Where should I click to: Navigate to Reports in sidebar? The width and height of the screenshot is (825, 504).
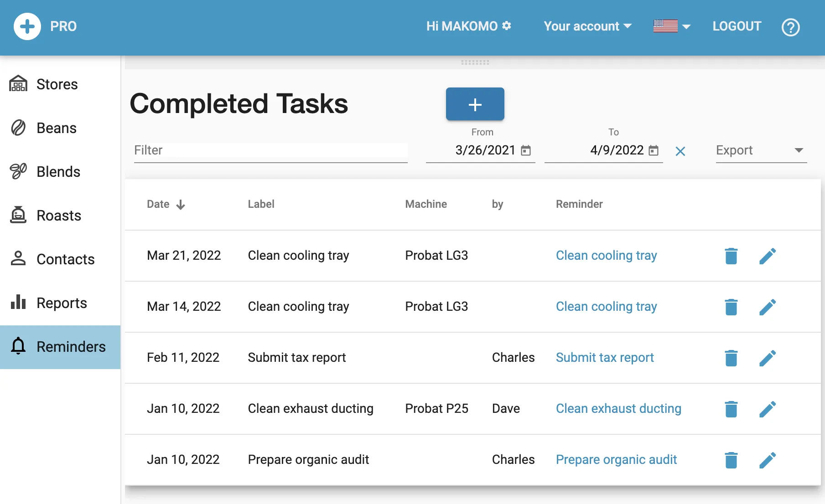click(62, 303)
